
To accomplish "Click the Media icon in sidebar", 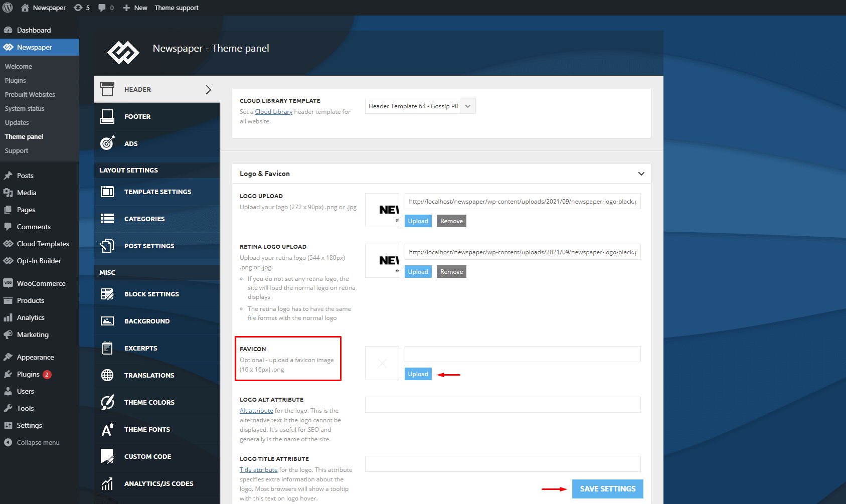I will [x=8, y=193].
